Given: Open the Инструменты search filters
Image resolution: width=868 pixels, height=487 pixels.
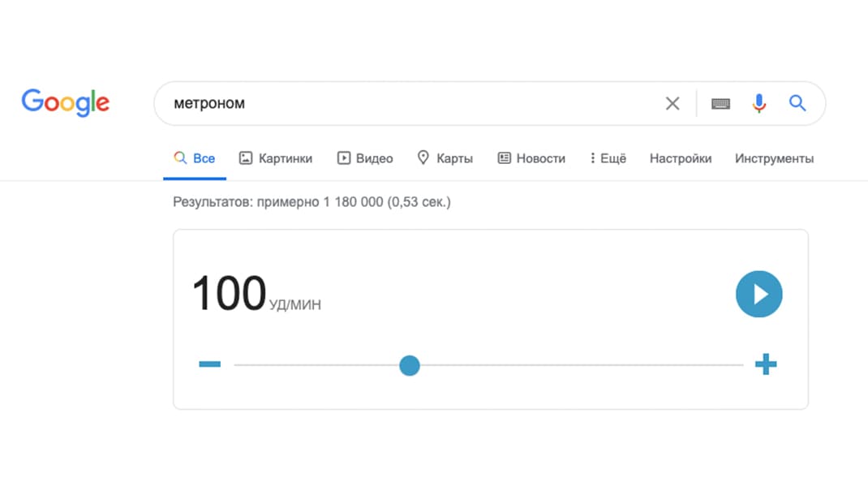Looking at the screenshot, I should (774, 158).
